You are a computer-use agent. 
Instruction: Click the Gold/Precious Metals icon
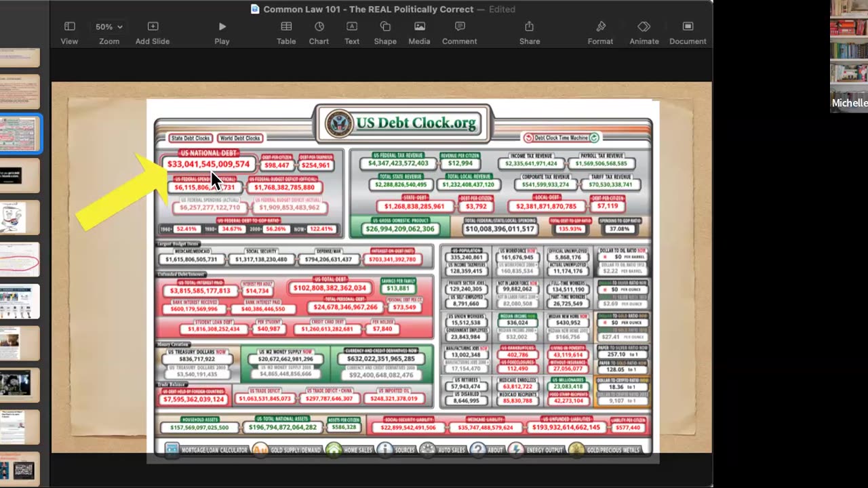(576, 449)
